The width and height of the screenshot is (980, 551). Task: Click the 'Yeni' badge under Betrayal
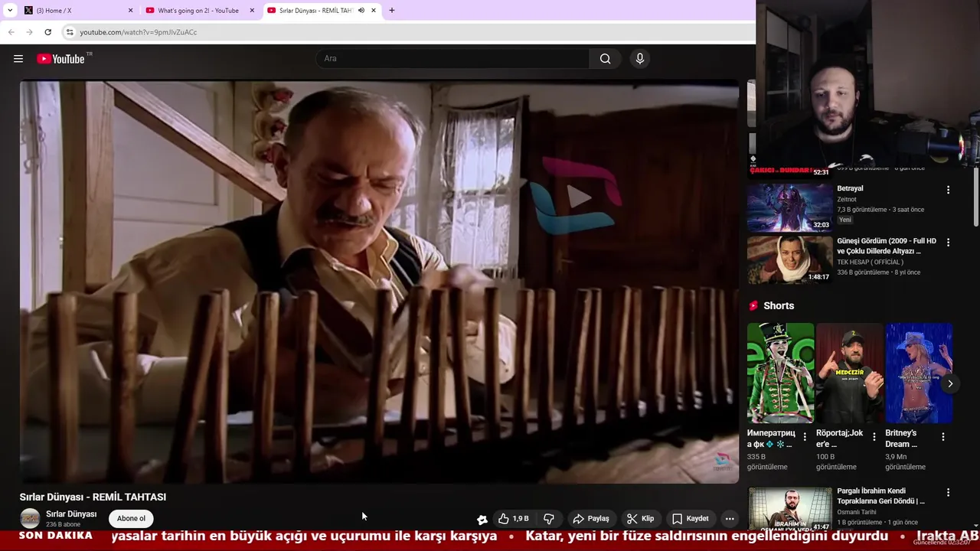pos(845,220)
